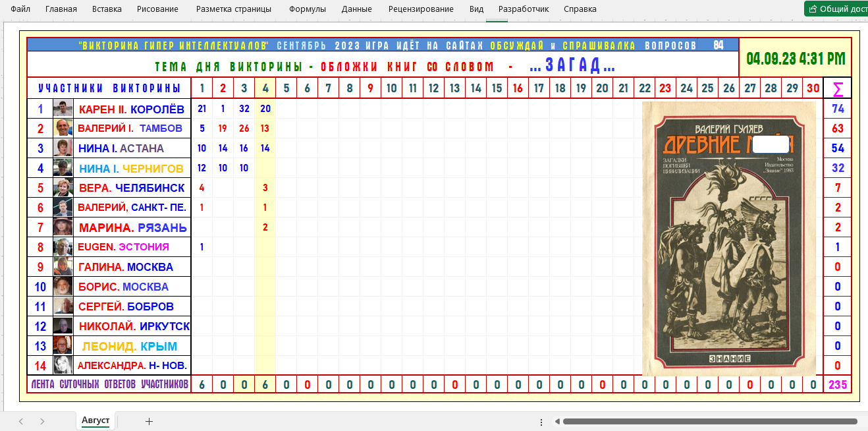Select grand total cell 235
This screenshot has width=868, height=431.
pyautogui.click(x=838, y=385)
